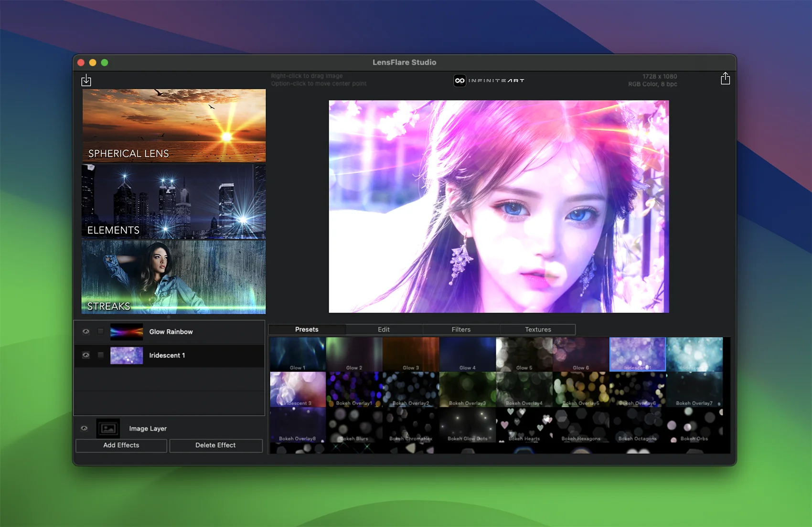Tick the checkbox on Iridescent 1 row

(100, 355)
